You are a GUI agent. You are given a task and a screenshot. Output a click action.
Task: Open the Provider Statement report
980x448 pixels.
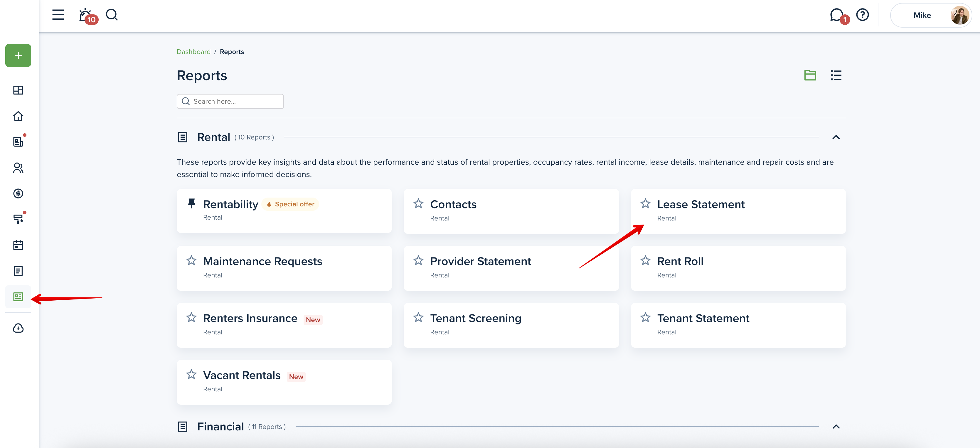[511, 269]
